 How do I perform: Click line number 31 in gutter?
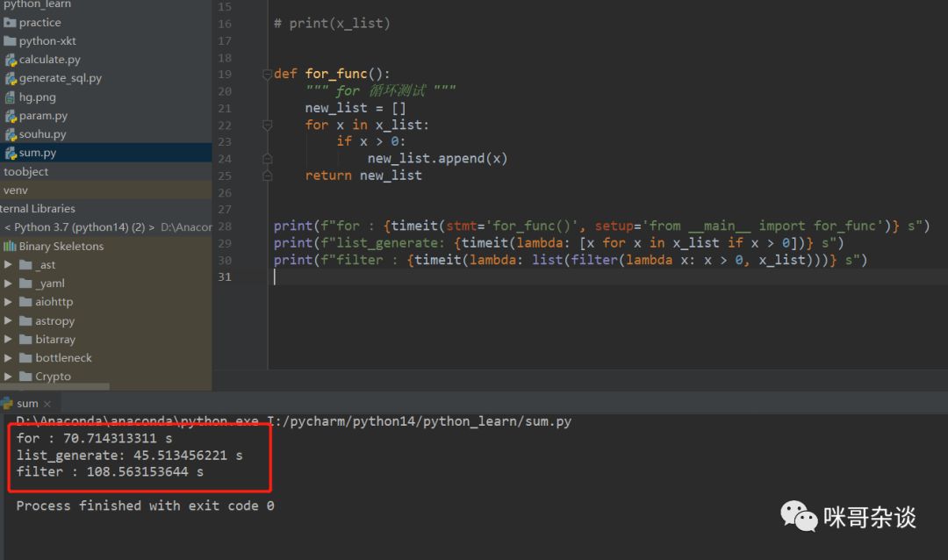pyautogui.click(x=225, y=276)
